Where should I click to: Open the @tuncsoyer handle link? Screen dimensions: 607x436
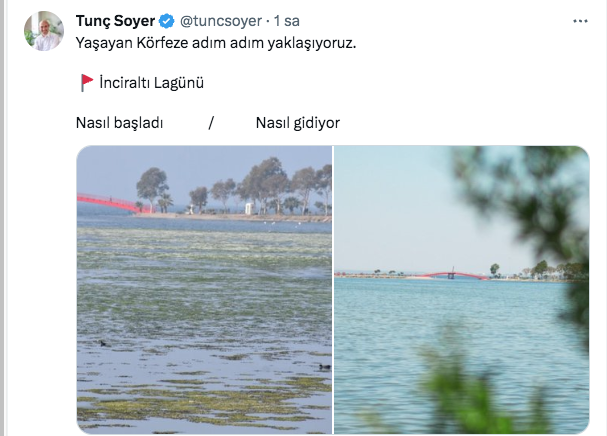click(221, 21)
